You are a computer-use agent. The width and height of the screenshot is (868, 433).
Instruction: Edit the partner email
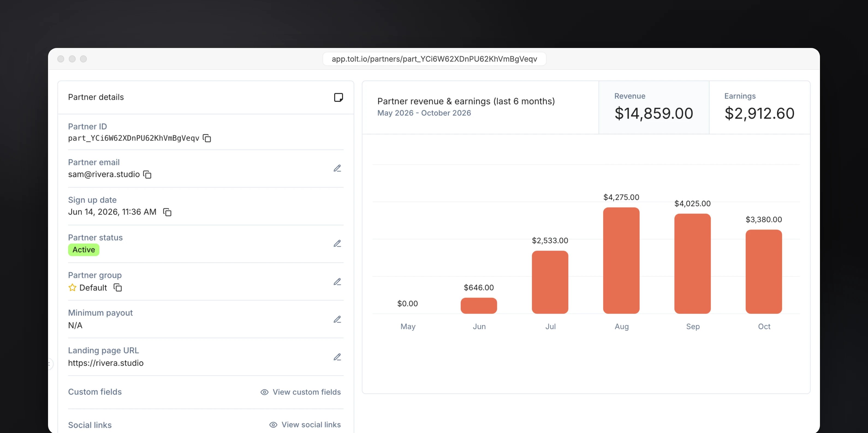pos(337,168)
